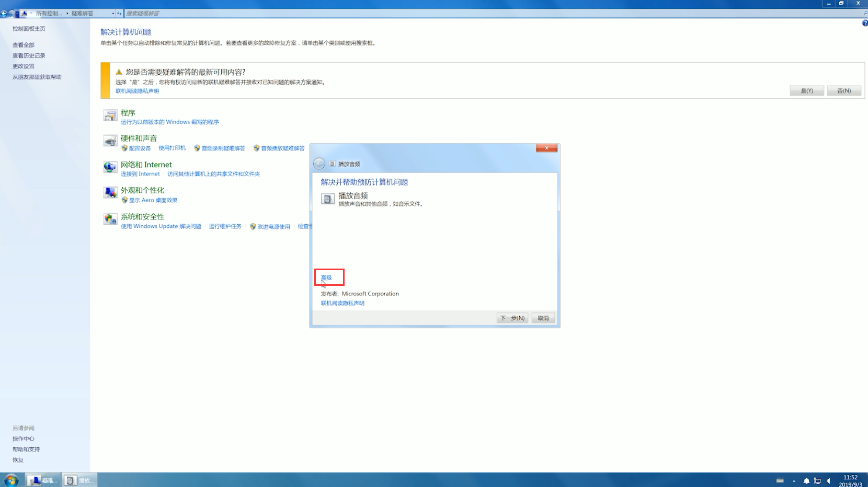Open the network icon in system tray

coord(817,481)
